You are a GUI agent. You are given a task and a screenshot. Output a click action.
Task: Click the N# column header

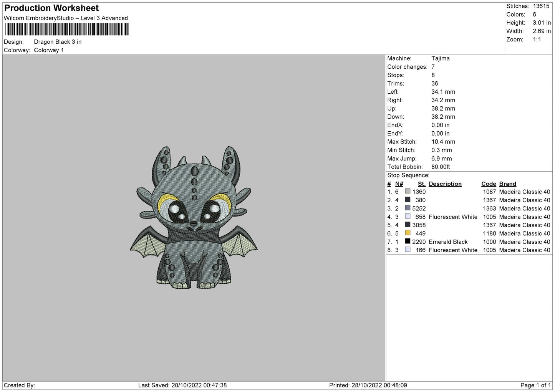click(399, 184)
